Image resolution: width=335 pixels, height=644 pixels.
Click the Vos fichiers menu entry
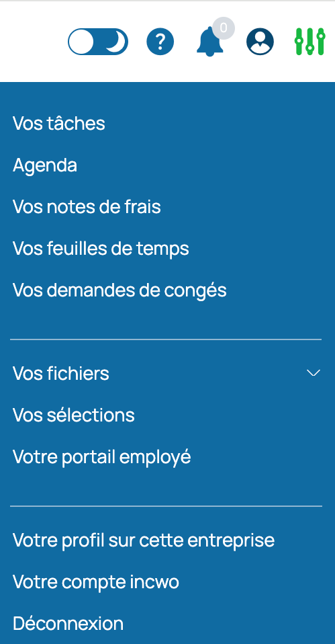[61, 373]
